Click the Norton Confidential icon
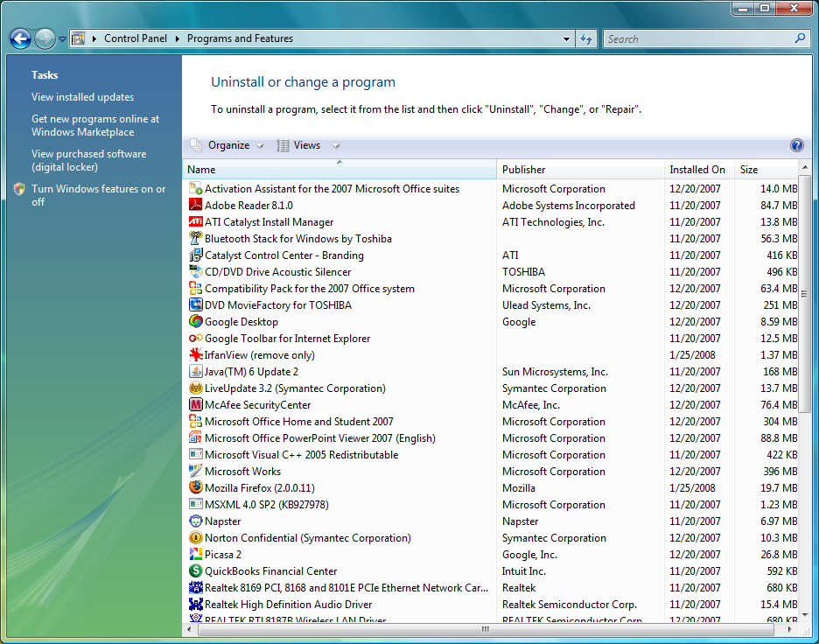This screenshot has height=644, width=819. point(195,538)
